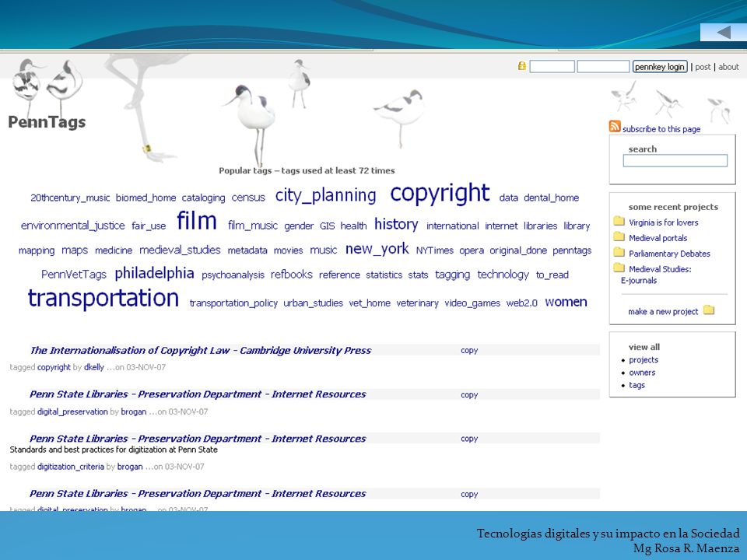Select the GIS tag

click(328, 226)
